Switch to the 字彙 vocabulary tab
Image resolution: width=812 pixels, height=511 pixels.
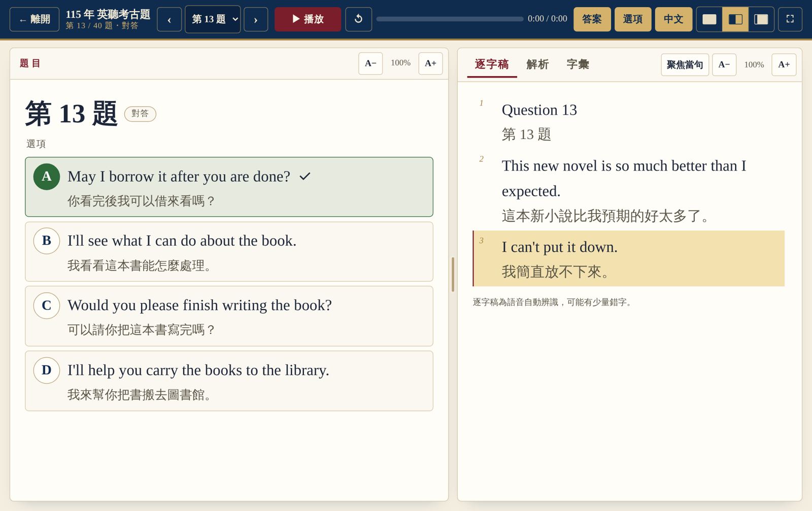click(x=578, y=64)
